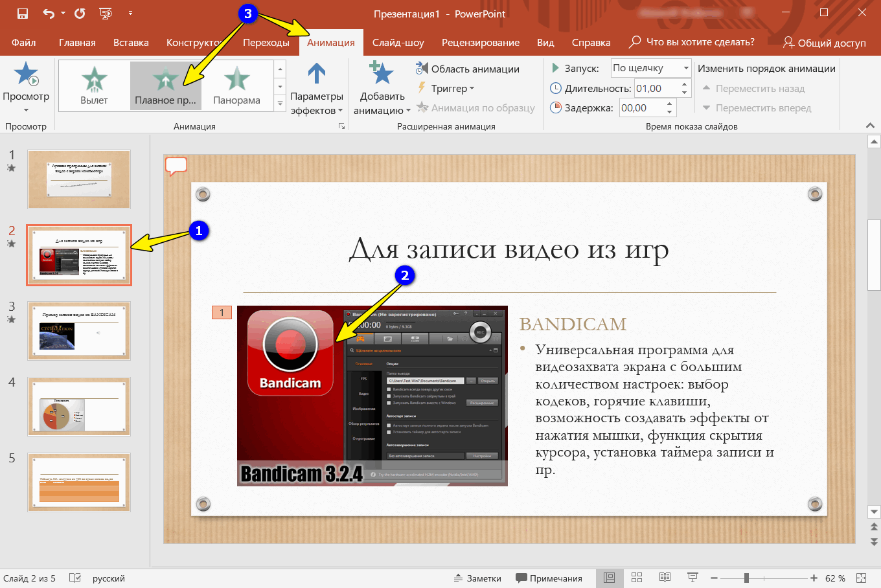Start Slide Show from status bar icon
This screenshot has height=588, width=881.
pyautogui.click(x=692, y=578)
